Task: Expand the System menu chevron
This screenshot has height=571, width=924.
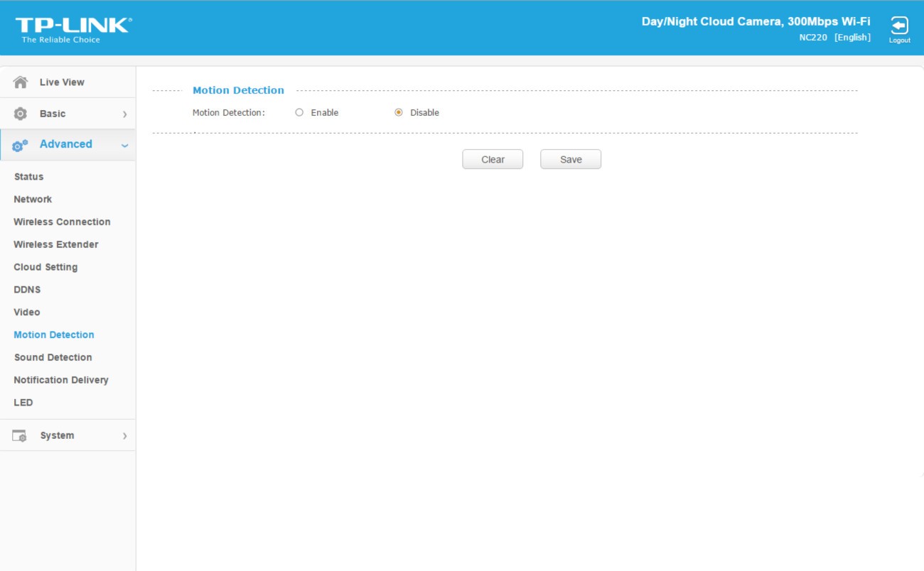Action: pyautogui.click(x=124, y=436)
